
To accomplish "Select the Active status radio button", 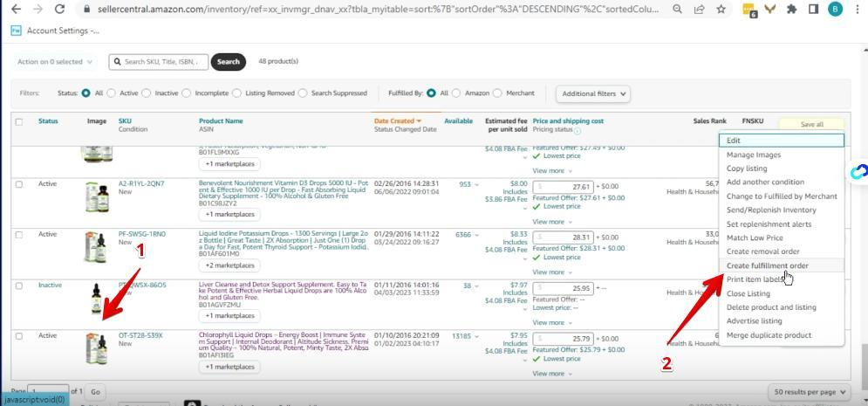I will (112, 93).
